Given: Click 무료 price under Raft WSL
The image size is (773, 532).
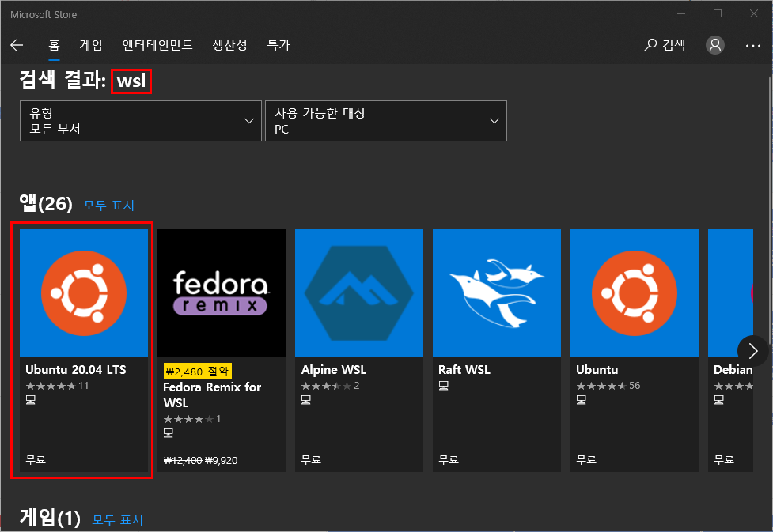Looking at the screenshot, I should (x=449, y=459).
